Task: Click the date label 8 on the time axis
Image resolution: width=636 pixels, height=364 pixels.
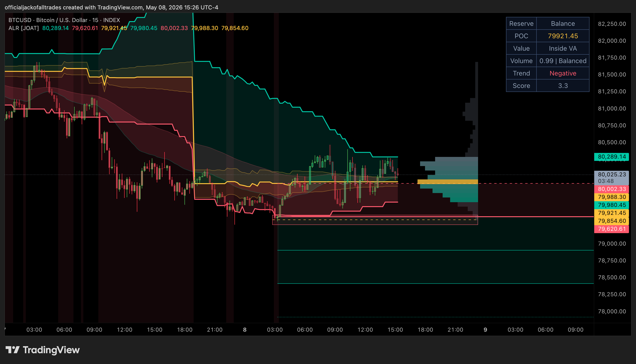Action: (x=245, y=330)
